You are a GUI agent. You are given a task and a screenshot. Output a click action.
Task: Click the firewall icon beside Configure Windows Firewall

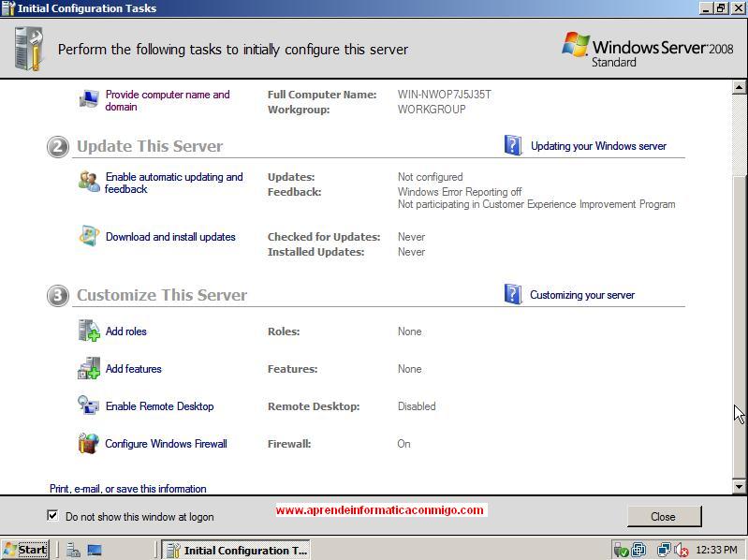[88, 443]
